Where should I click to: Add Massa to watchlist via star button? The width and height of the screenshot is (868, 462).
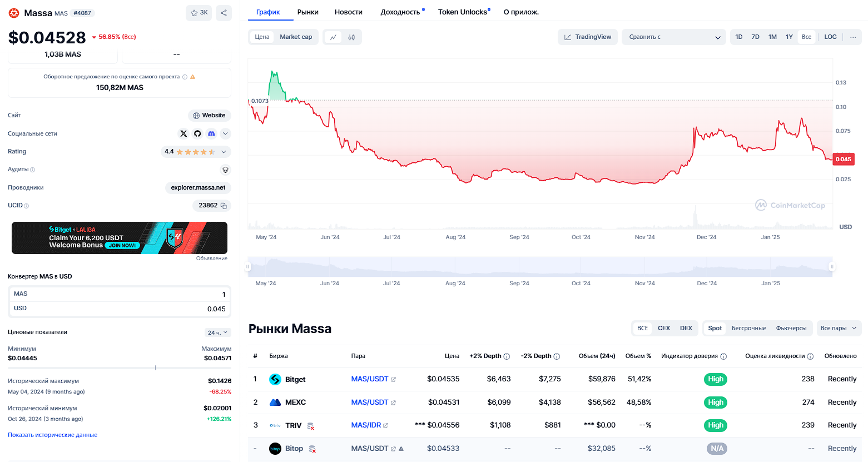pyautogui.click(x=199, y=13)
